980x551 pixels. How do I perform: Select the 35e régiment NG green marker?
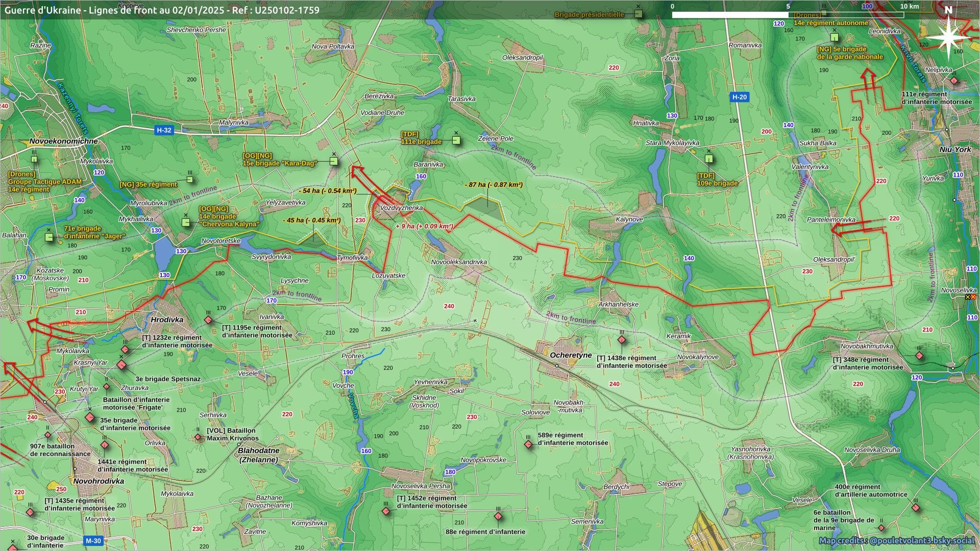(x=190, y=180)
